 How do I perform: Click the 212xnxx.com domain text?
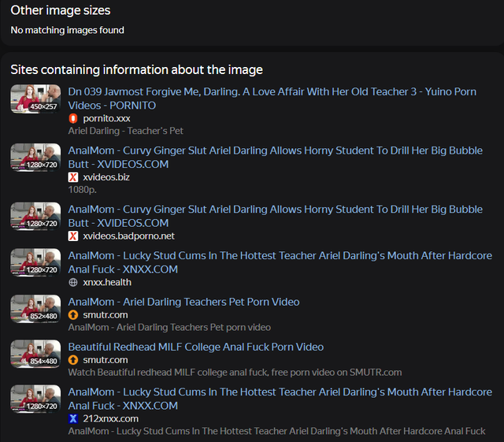[110, 418]
